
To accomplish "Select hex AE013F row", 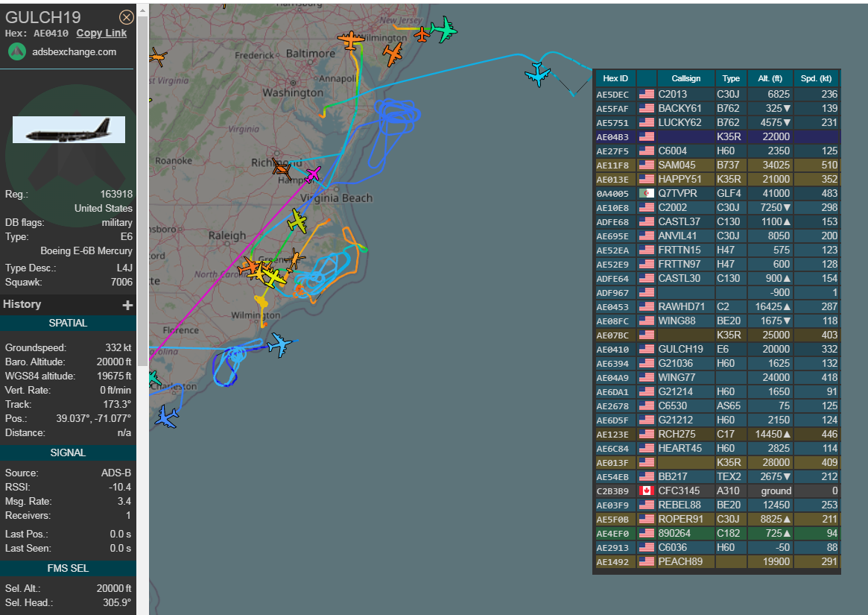I will pos(717,463).
